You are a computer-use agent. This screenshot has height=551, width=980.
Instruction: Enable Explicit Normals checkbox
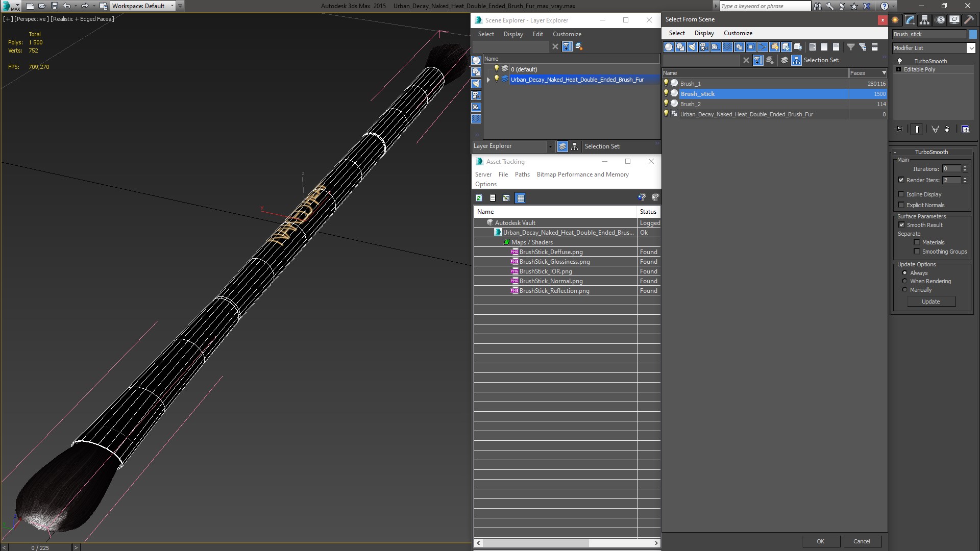coord(901,205)
